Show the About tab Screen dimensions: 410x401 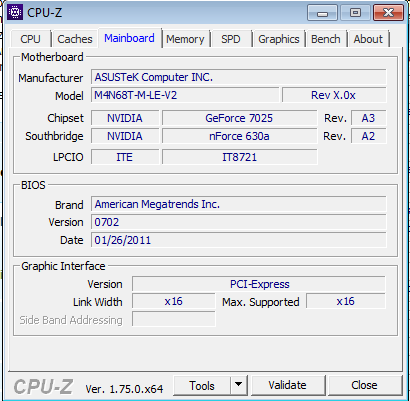(x=368, y=39)
